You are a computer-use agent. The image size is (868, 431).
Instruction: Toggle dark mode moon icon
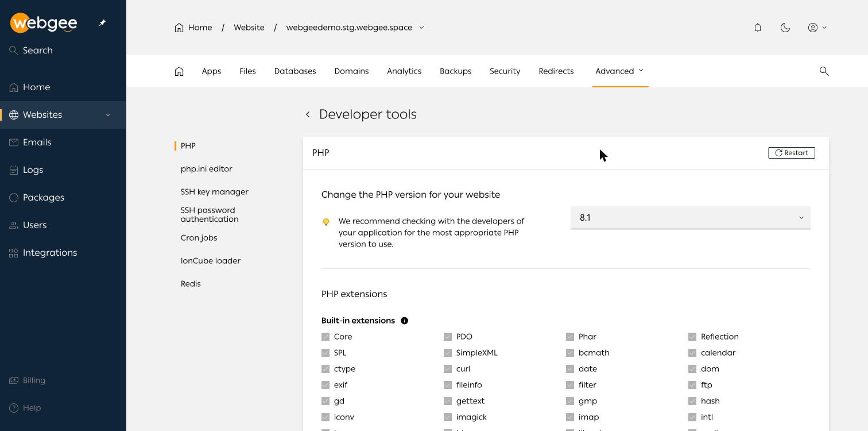[785, 28]
